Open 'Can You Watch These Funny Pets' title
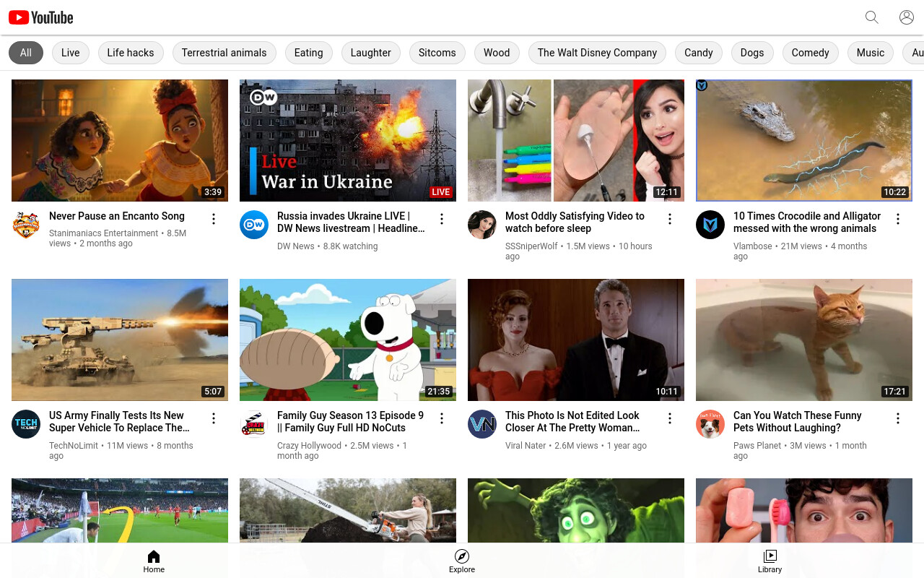This screenshot has height=578, width=924. (798, 422)
